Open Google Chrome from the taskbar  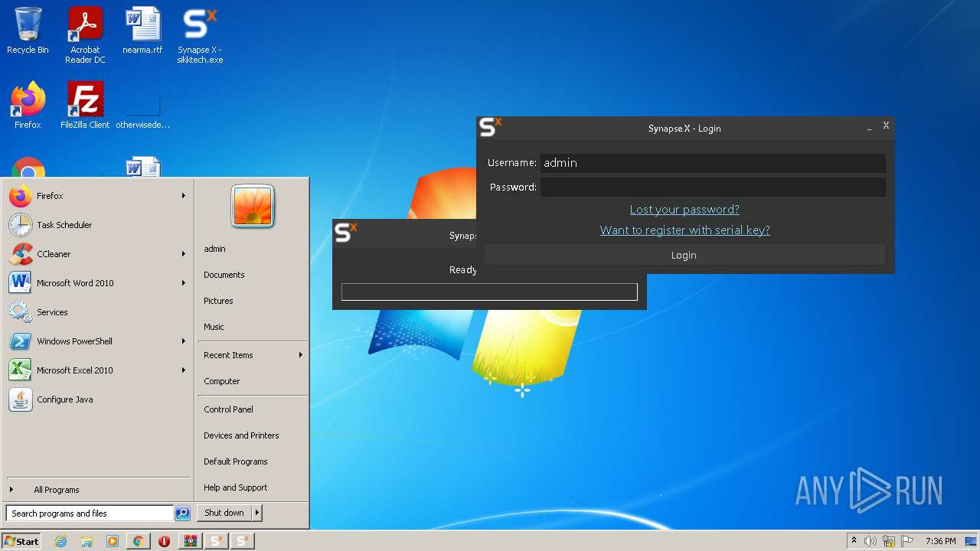pos(138,541)
